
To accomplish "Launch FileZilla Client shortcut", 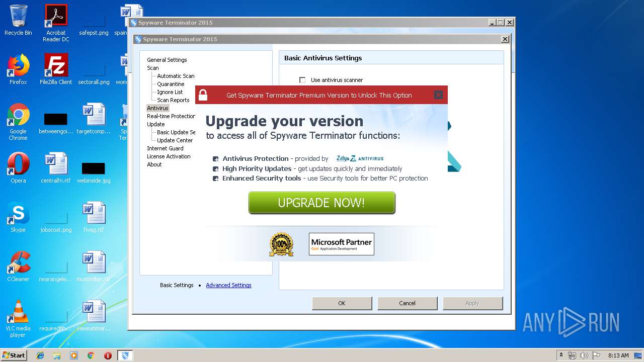I will tap(56, 69).
